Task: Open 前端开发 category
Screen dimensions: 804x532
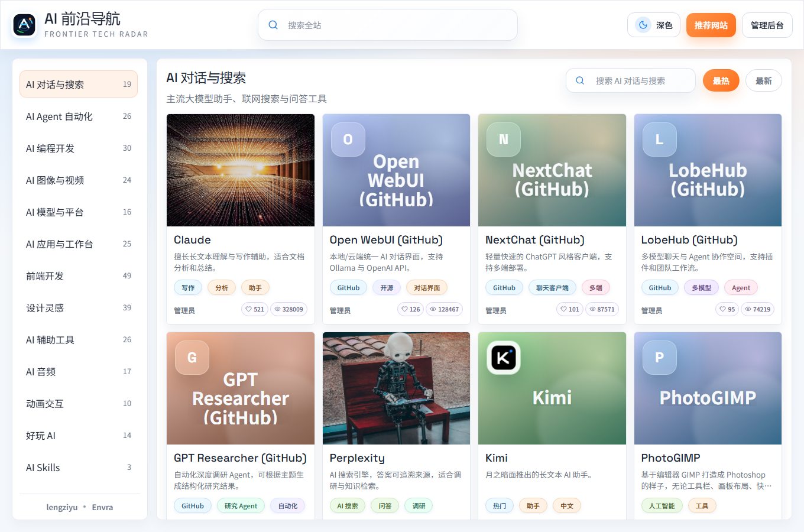Action: pyautogui.click(x=79, y=276)
